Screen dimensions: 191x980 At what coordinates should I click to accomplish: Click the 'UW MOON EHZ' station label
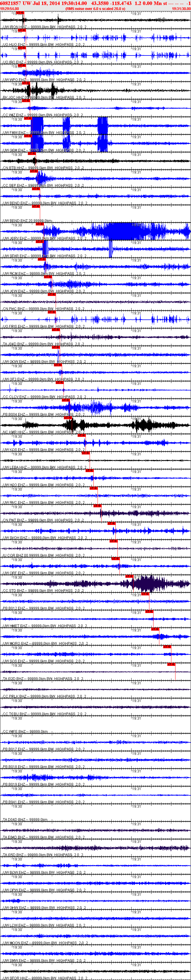click(16, 944)
